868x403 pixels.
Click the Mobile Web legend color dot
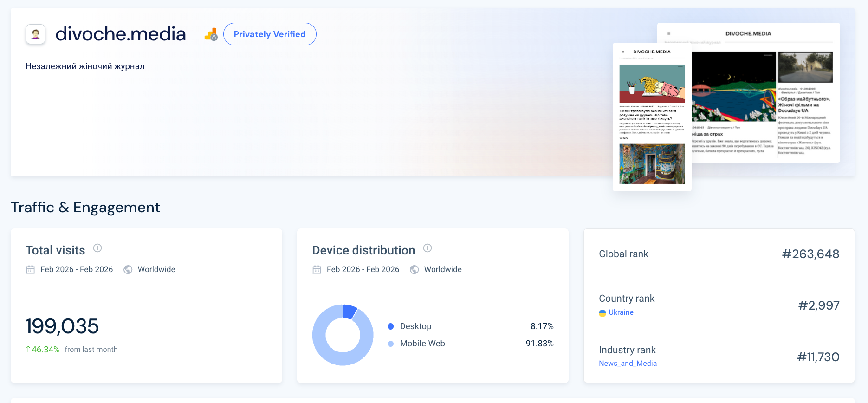click(x=390, y=344)
